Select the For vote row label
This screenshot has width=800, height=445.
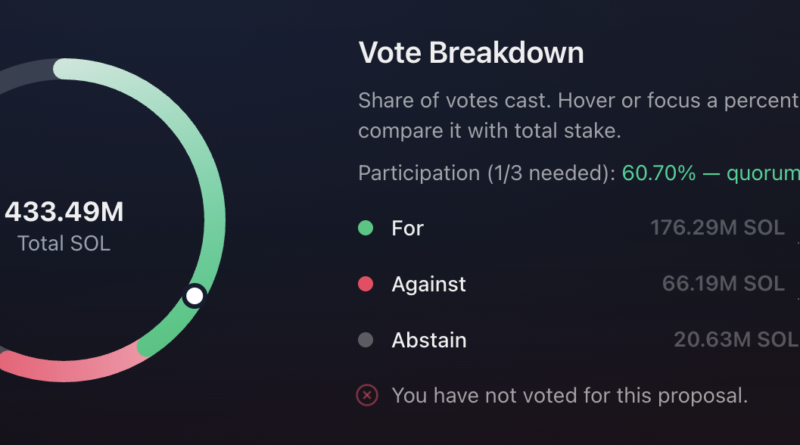(x=407, y=228)
